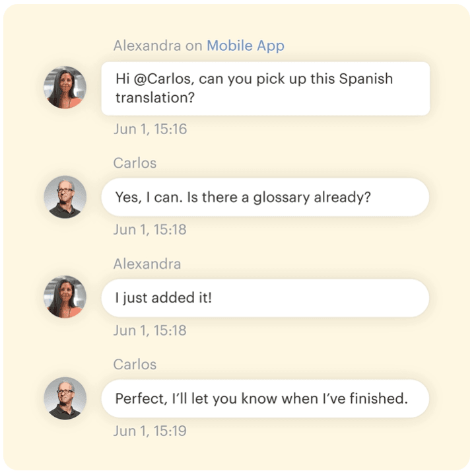Click the 'Jun 1, 15:19' timestamp
Viewport: 476px width, 471px height.
[150, 431]
